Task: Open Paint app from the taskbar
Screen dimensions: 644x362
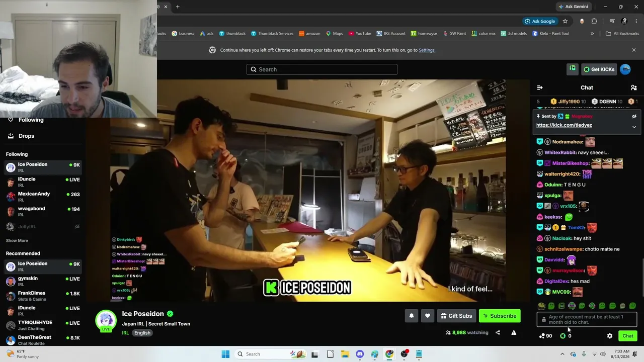Action: coord(375,354)
